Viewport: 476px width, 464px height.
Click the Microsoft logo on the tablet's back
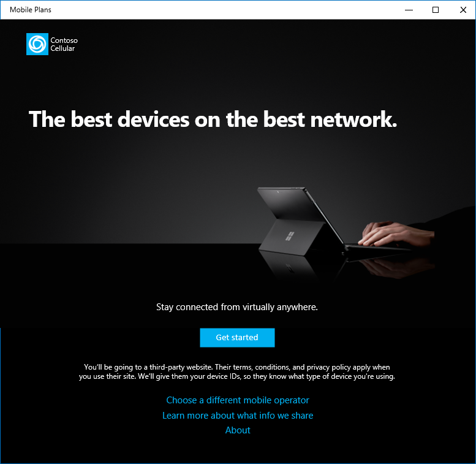290,236
